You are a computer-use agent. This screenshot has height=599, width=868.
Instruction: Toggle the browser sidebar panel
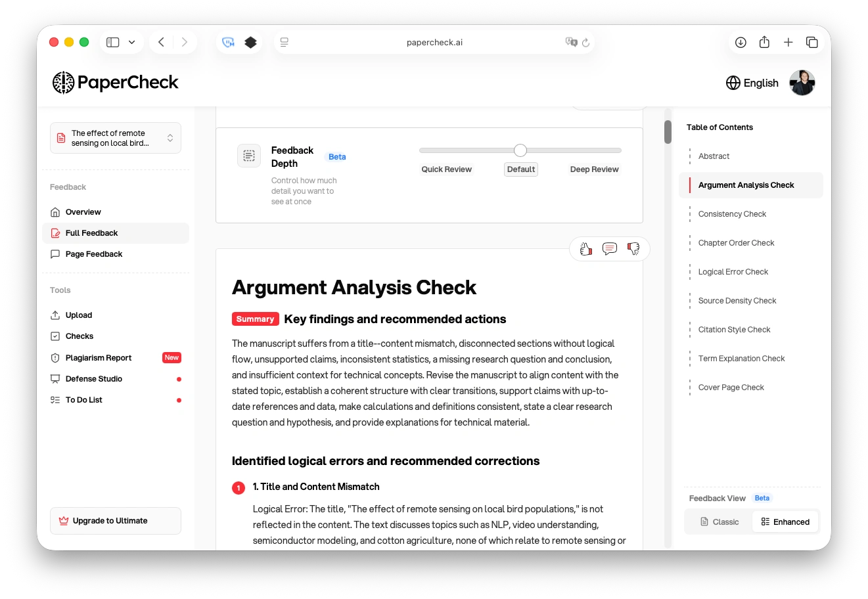(112, 41)
